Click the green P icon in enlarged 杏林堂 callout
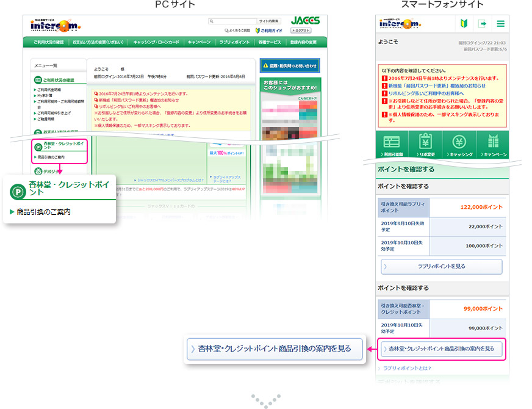 tap(18, 192)
